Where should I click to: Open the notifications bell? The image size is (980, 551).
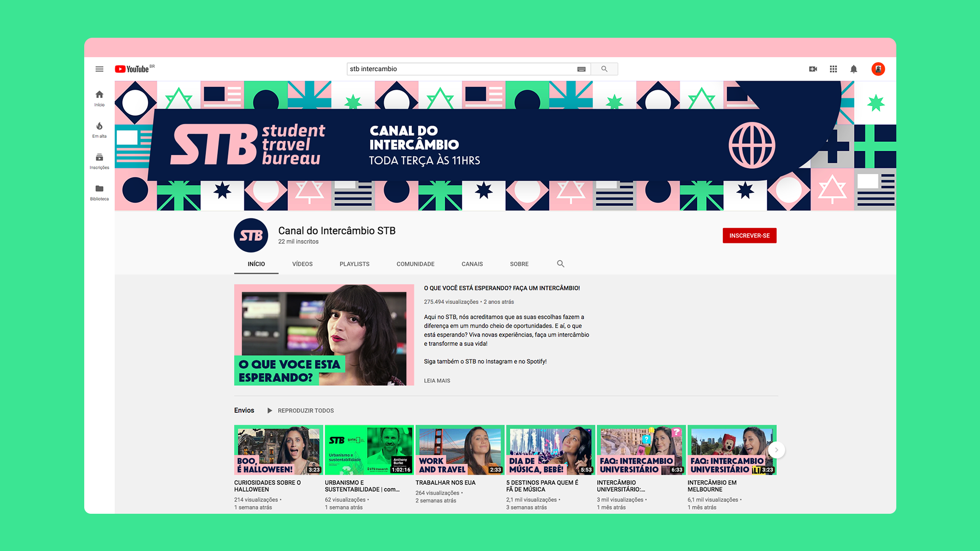(853, 69)
